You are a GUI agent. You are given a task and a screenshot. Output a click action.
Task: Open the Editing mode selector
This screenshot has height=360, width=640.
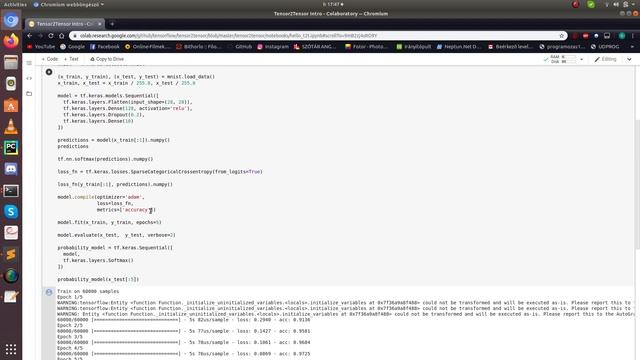pos(606,60)
